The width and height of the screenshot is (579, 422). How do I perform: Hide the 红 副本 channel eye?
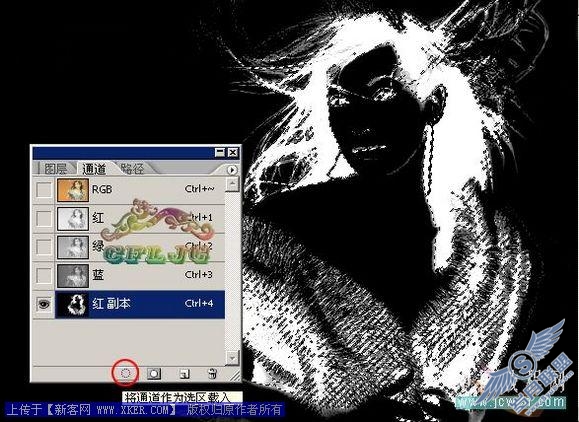44,304
